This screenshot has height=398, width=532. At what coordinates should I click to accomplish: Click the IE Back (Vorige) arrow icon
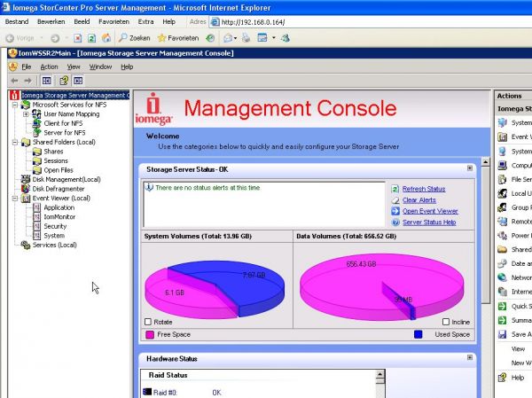(x=10, y=38)
